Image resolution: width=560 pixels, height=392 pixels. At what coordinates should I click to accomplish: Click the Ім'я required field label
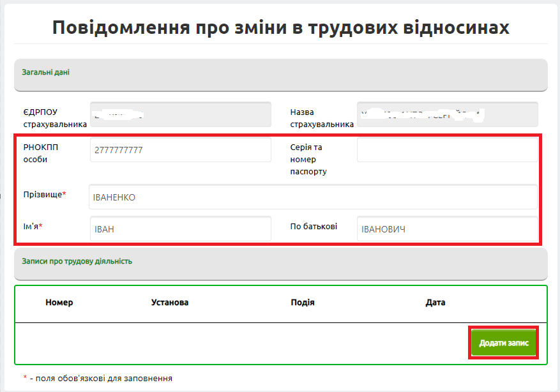pyautogui.click(x=33, y=226)
